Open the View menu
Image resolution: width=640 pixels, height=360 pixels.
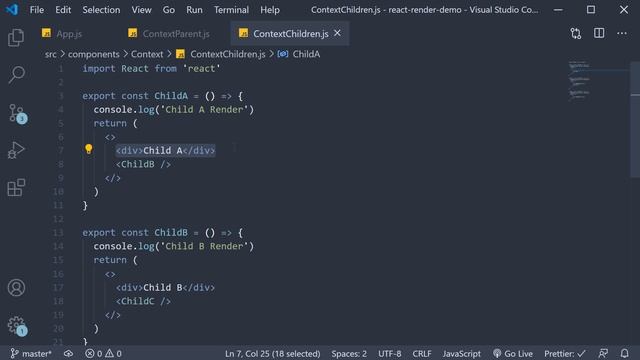141,10
